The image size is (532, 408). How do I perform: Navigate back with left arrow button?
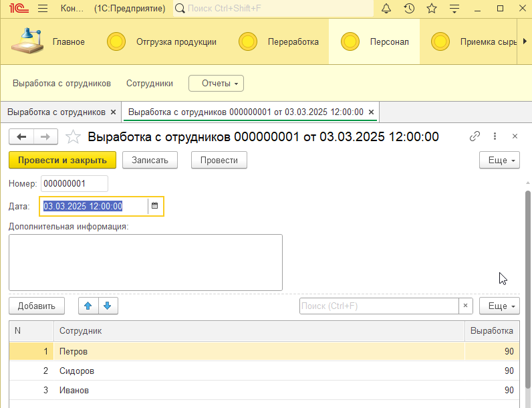21,136
